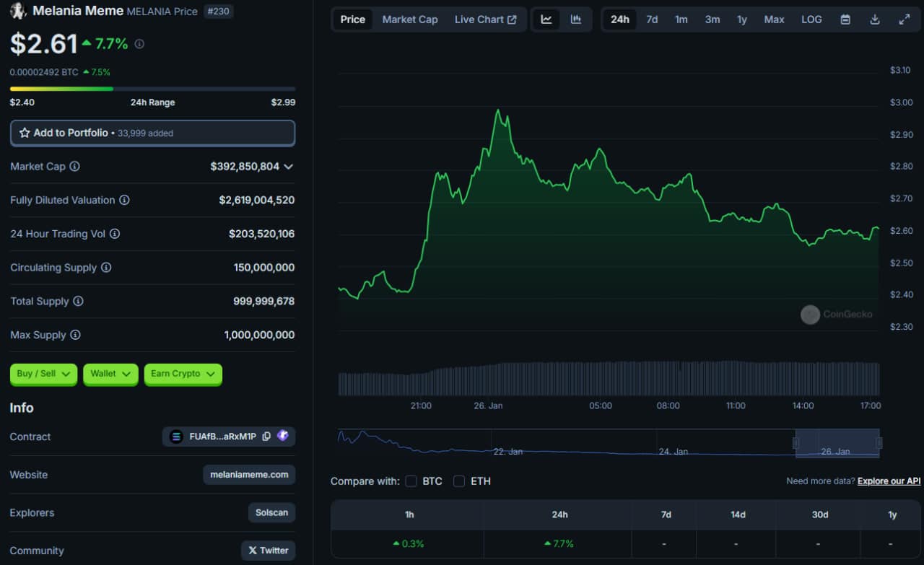Click the $2,619,004,520 valuation value
The height and width of the screenshot is (565, 924).
[x=257, y=200]
